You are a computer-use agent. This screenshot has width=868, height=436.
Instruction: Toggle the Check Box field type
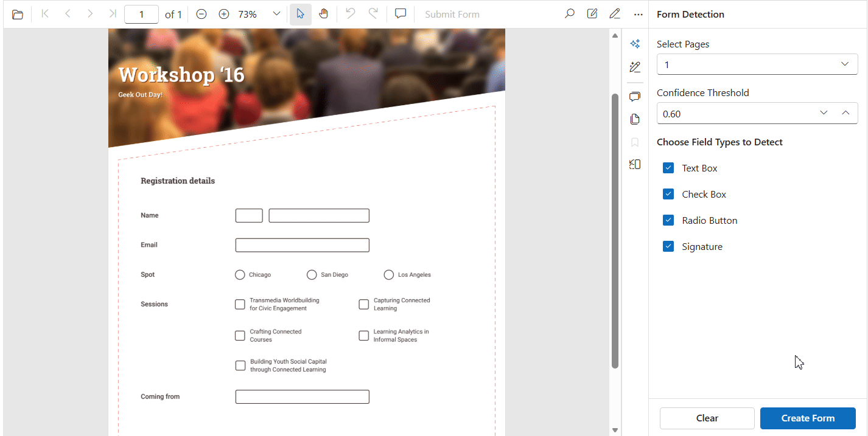pyautogui.click(x=668, y=194)
